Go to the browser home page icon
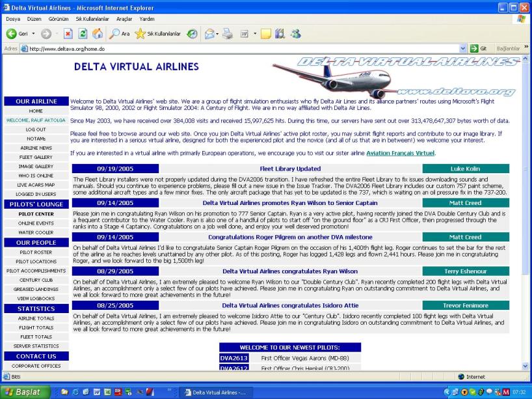The height and width of the screenshot is (399, 532). 98,34
